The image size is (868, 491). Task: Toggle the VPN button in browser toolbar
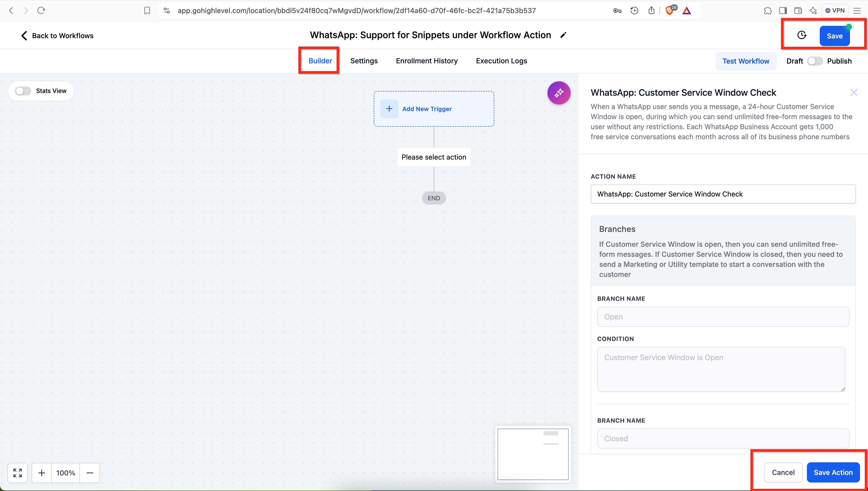point(835,11)
